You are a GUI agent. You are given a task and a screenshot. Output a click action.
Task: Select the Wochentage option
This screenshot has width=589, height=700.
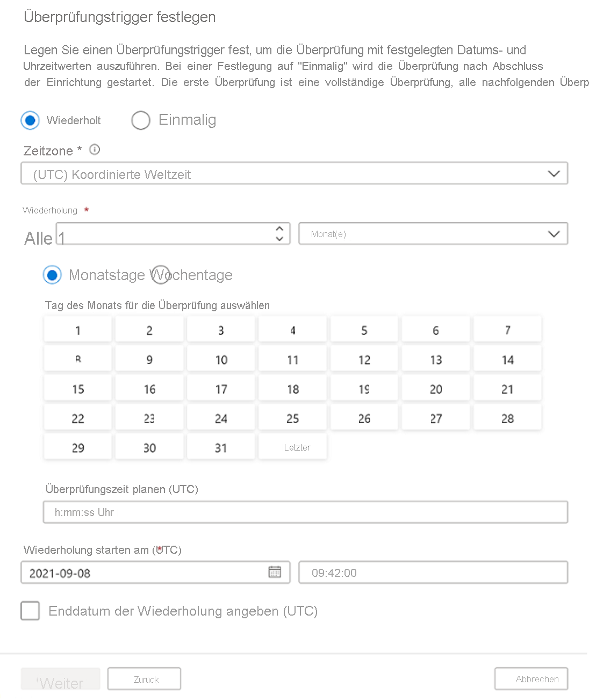(161, 275)
